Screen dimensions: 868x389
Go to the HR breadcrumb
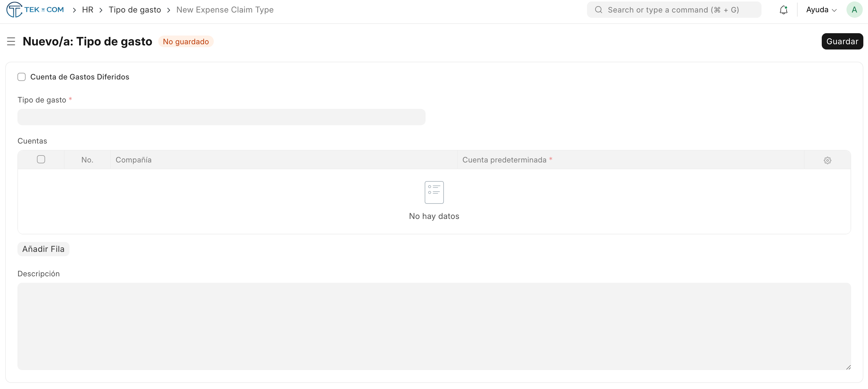pyautogui.click(x=88, y=10)
